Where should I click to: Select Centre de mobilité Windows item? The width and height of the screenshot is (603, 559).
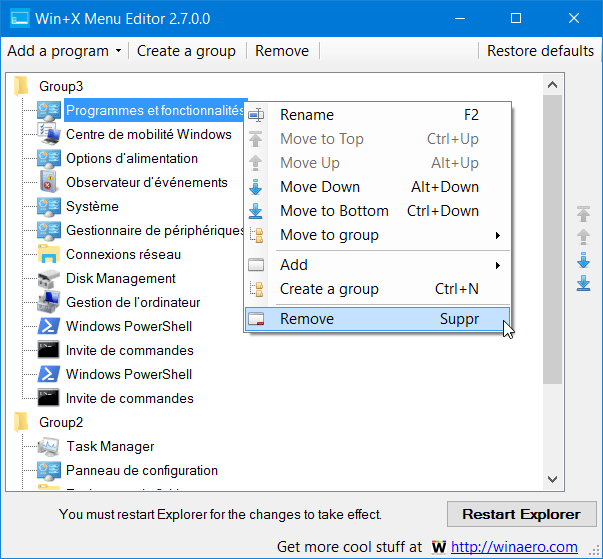click(149, 134)
